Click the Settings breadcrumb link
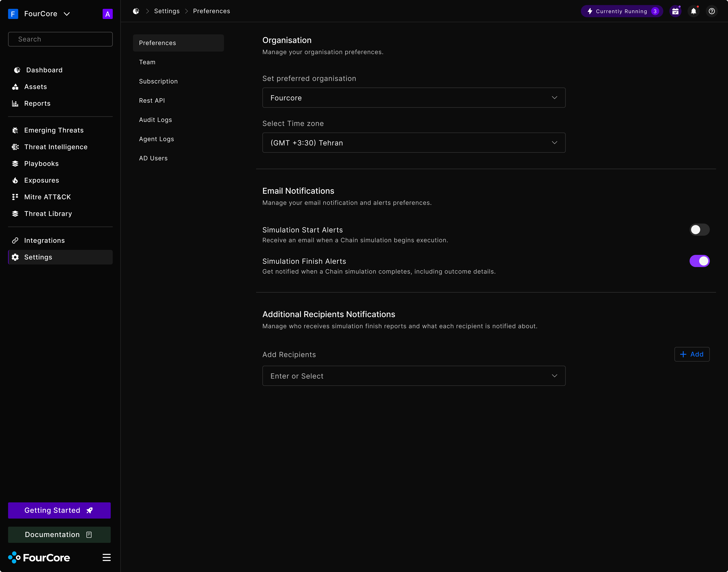The image size is (728, 572). pyautogui.click(x=167, y=11)
